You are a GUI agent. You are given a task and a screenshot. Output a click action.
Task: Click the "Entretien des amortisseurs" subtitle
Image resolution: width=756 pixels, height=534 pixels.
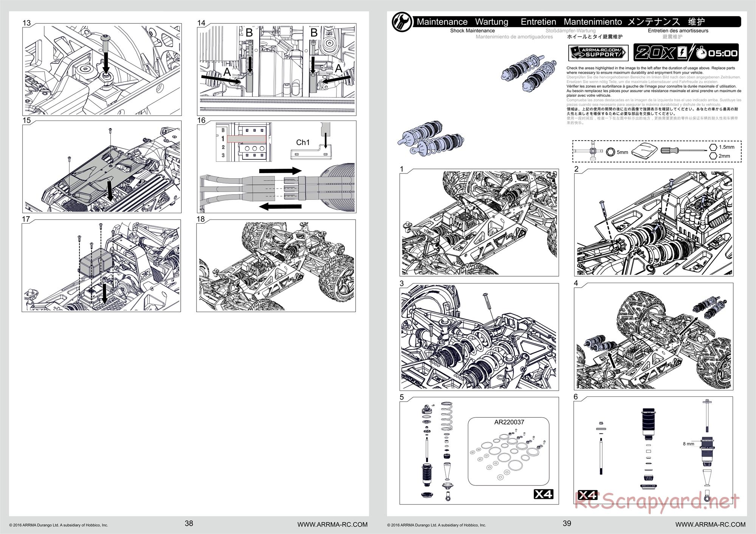click(x=678, y=31)
